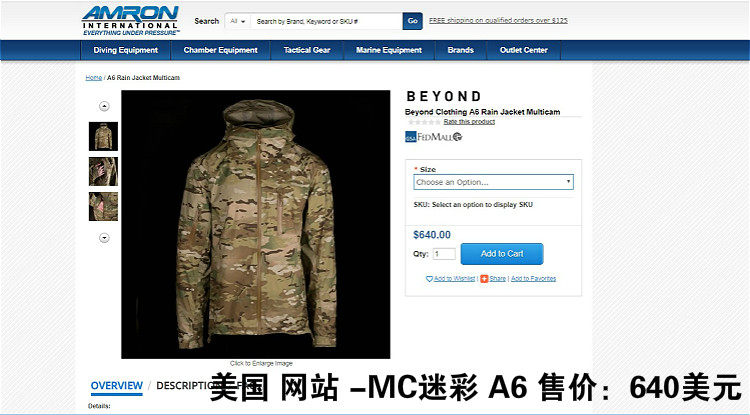Open the Diving Equipment menu
750x415 pixels.
[125, 50]
